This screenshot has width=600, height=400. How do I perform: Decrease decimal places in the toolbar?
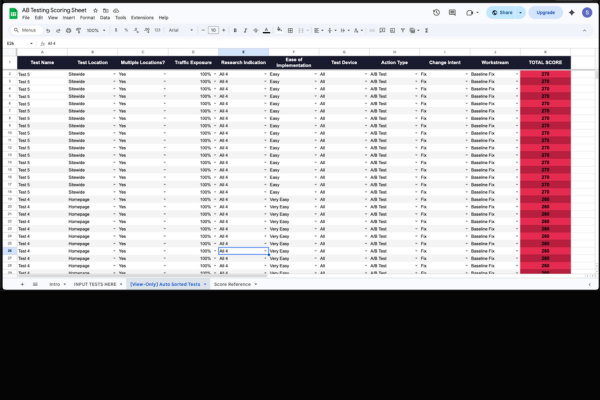point(136,30)
